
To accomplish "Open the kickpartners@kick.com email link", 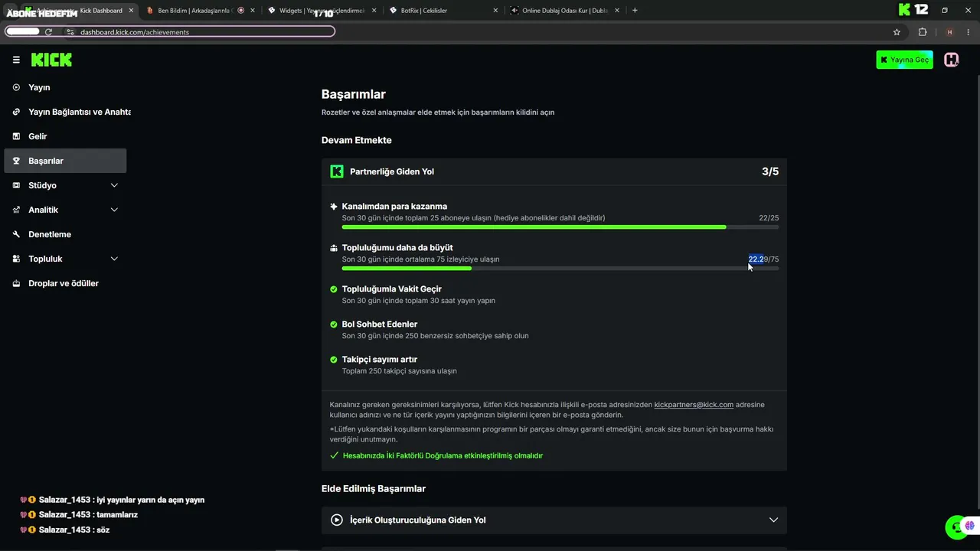I will coord(694,405).
